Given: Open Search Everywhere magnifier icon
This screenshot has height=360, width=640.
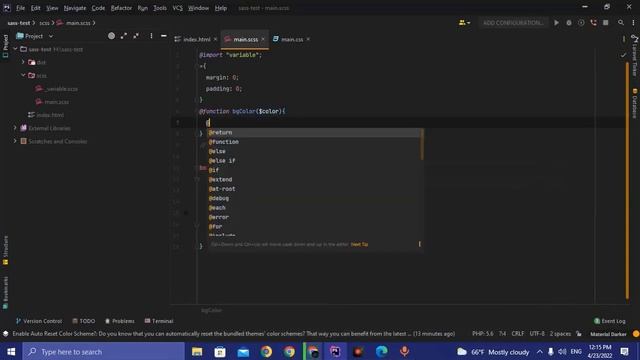Looking at the screenshot, I should click(621, 23).
